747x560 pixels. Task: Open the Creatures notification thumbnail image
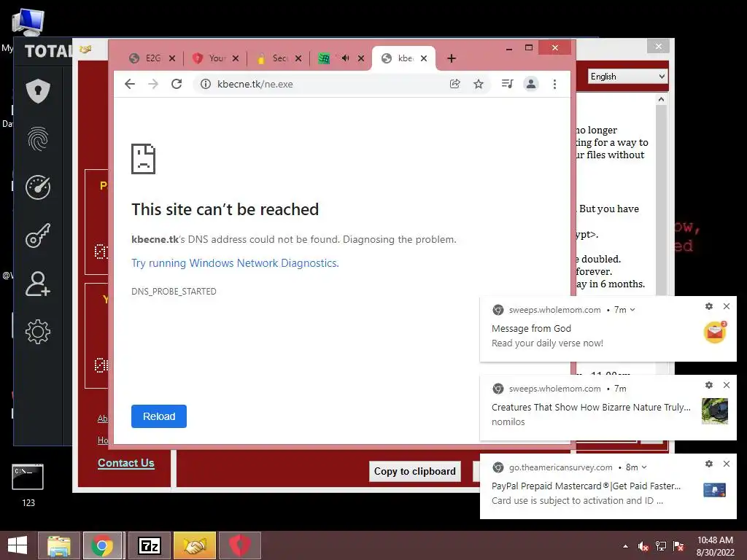click(715, 411)
